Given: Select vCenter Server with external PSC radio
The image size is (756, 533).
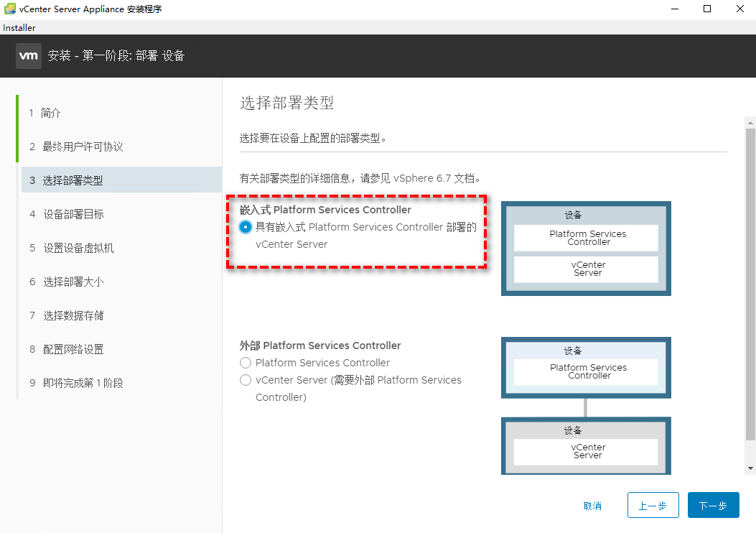Looking at the screenshot, I should 246,380.
